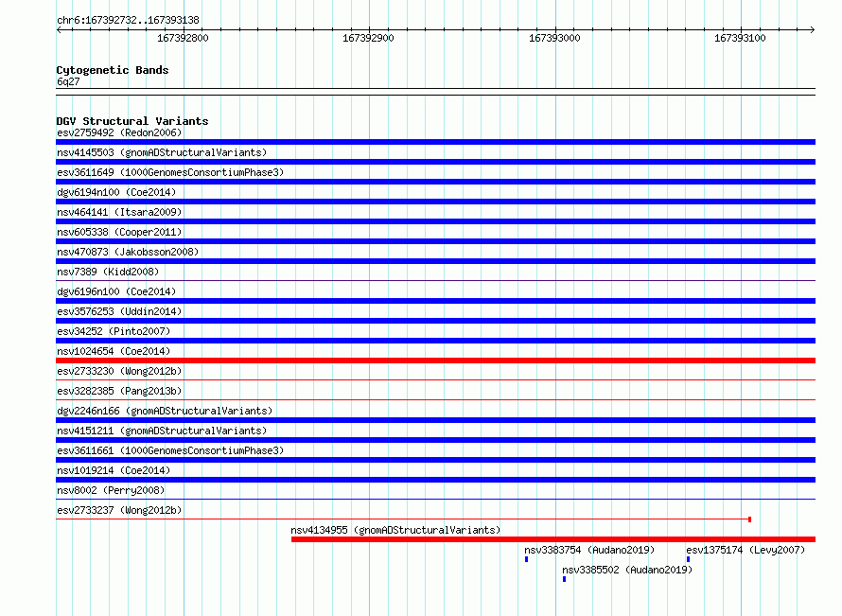The width and height of the screenshot is (842, 616).
Task: Click the 6q27 band label
Action: pos(68,81)
